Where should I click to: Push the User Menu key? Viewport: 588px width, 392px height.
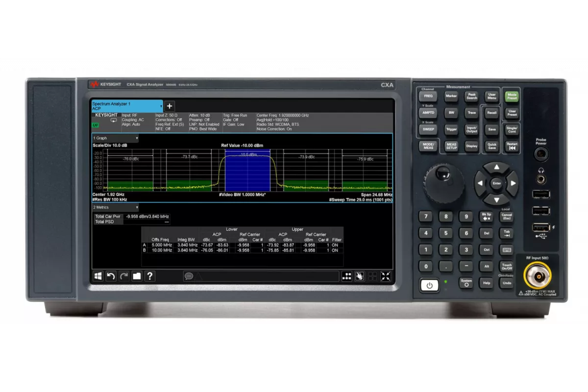491,97
